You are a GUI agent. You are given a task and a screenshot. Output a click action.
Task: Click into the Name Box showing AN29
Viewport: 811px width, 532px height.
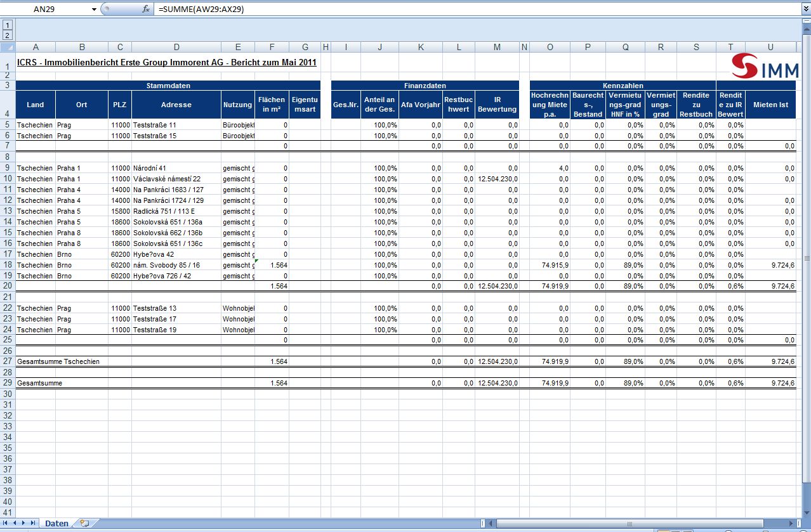46,10
